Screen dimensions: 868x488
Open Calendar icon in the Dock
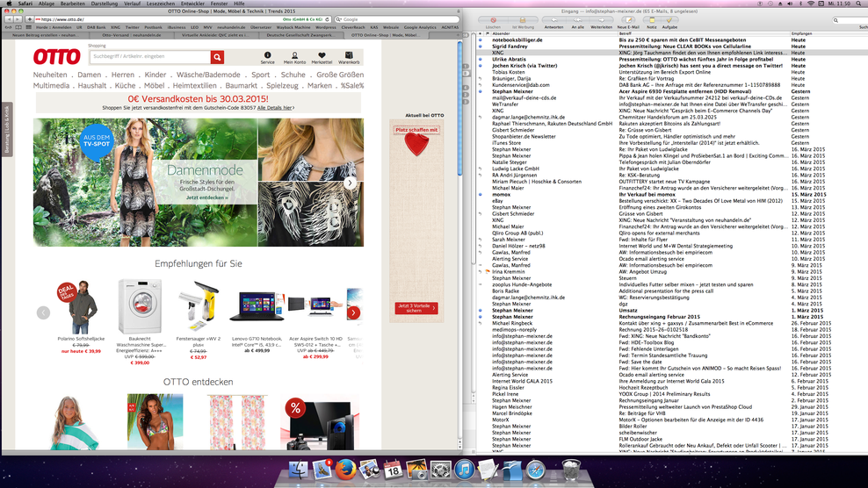(x=393, y=470)
